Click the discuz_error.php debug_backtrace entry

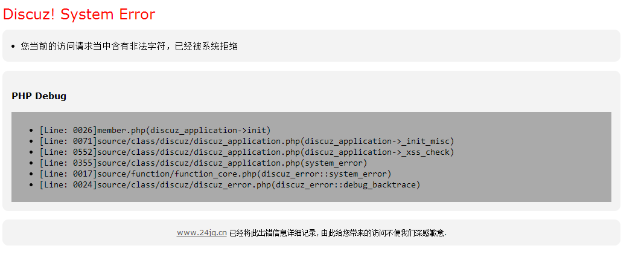click(x=230, y=184)
